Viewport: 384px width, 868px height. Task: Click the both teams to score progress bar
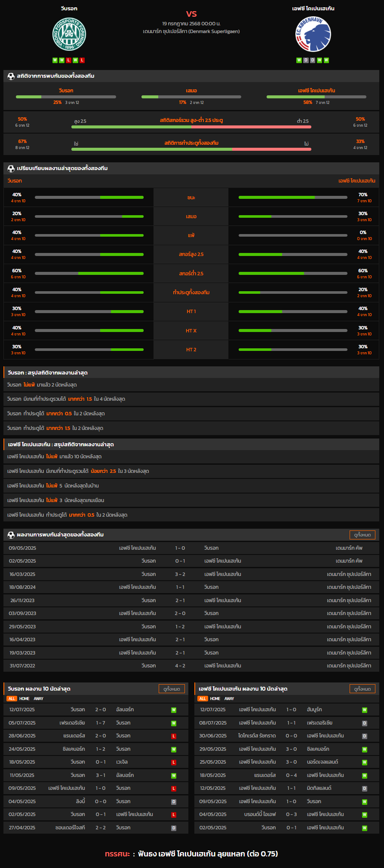click(x=191, y=149)
